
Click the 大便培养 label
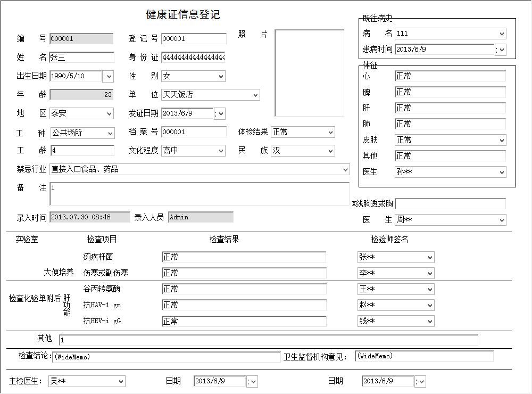click(x=59, y=273)
